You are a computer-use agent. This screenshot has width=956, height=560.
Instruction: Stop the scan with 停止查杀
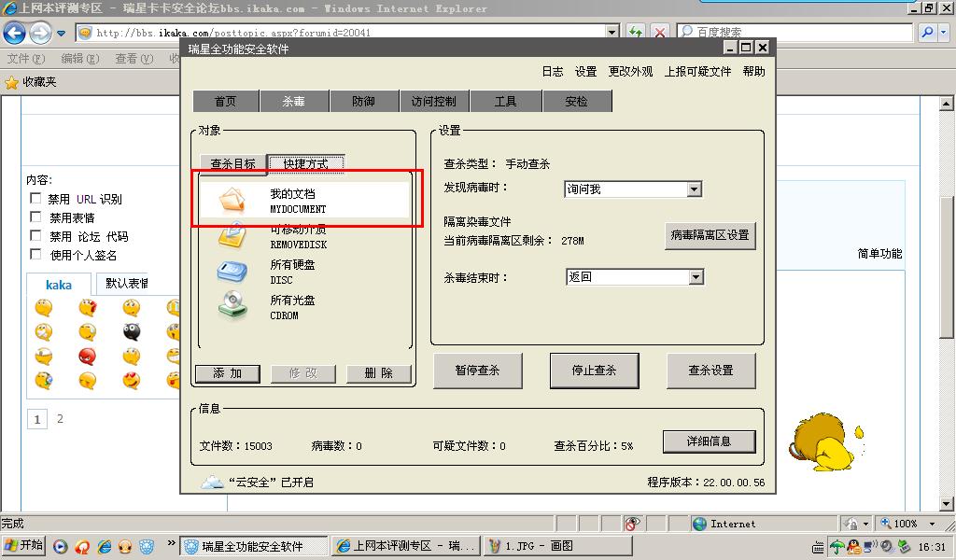tap(595, 371)
